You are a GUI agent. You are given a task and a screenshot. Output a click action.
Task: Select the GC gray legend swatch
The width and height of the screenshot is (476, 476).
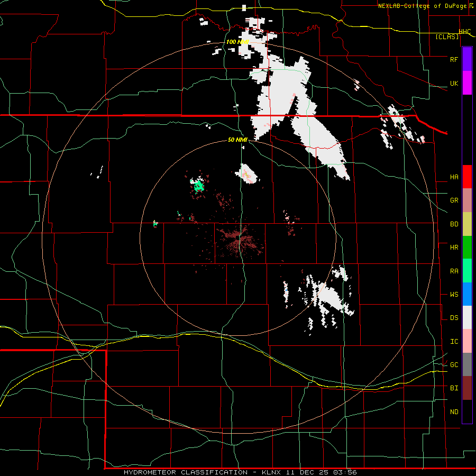coord(467,364)
